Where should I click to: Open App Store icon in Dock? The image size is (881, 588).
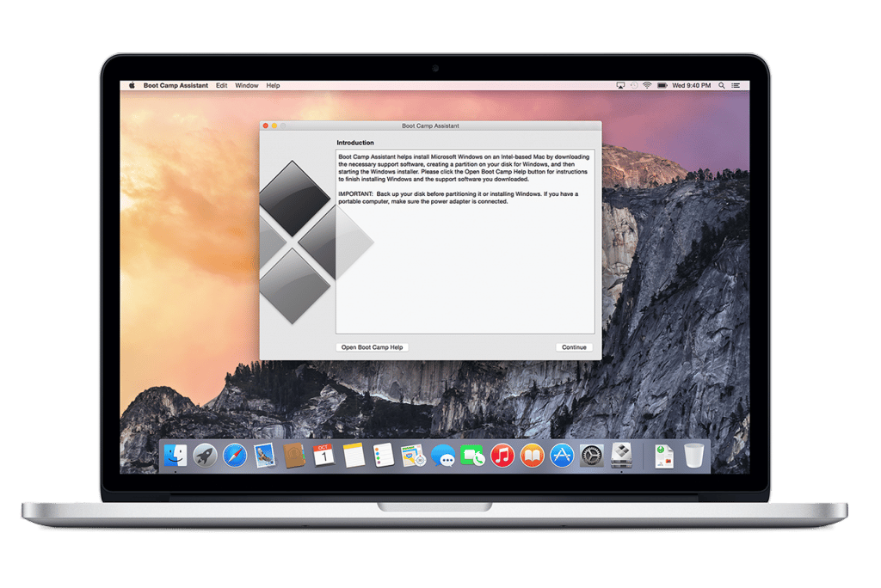[562, 456]
